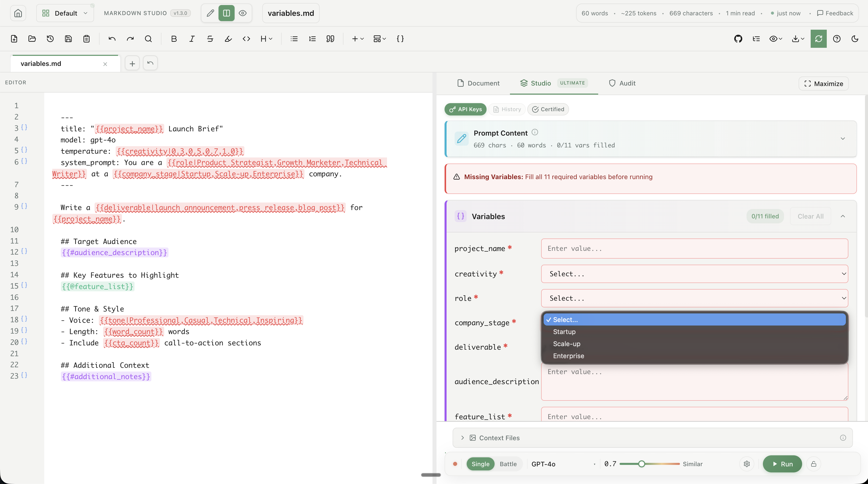This screenshot has height=484, width=868.
Task: Expand the export download dropdown
Action: 797,39
